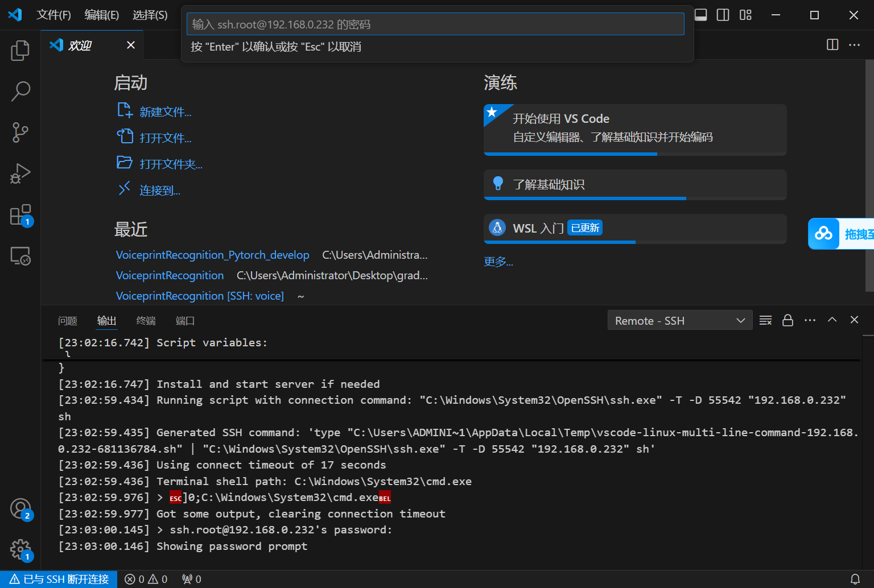
Task: Click the 'Showing password prompt' log line
Action: tap(183, 546)
